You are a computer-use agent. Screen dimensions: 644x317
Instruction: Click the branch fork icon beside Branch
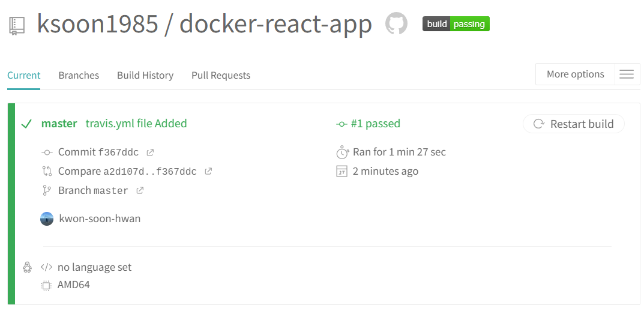[47, 190]
